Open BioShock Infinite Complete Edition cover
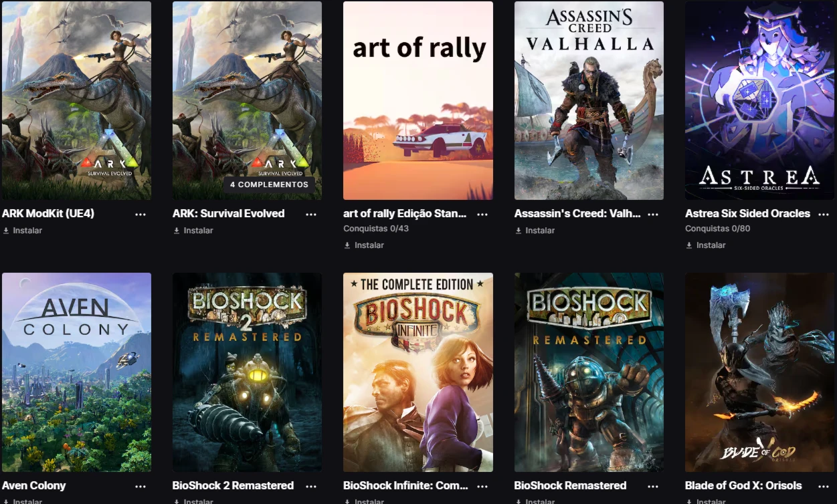837x504 pixels. point(418,372)
